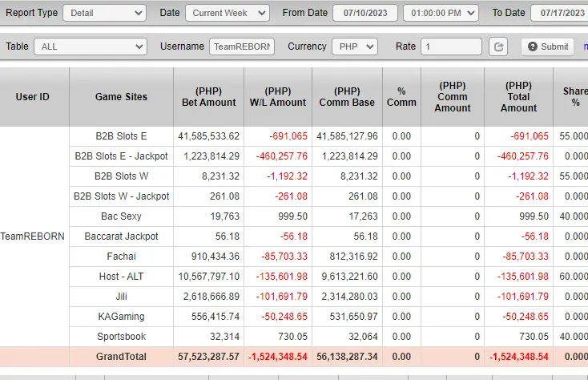Click the Submit button
The width and height of the screenshot is (588, 380).
(x=548, y=46)
